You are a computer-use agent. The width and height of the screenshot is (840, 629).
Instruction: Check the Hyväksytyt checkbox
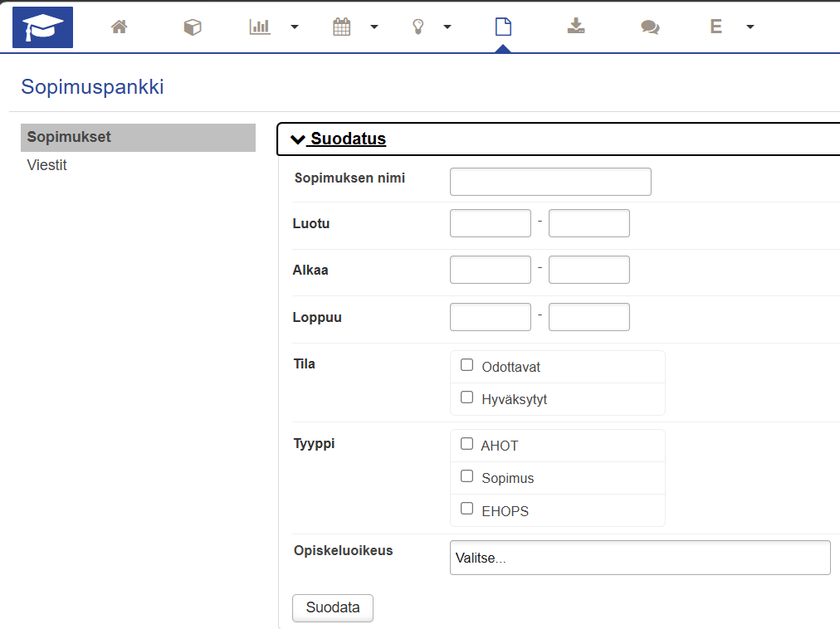click(467, 397)
